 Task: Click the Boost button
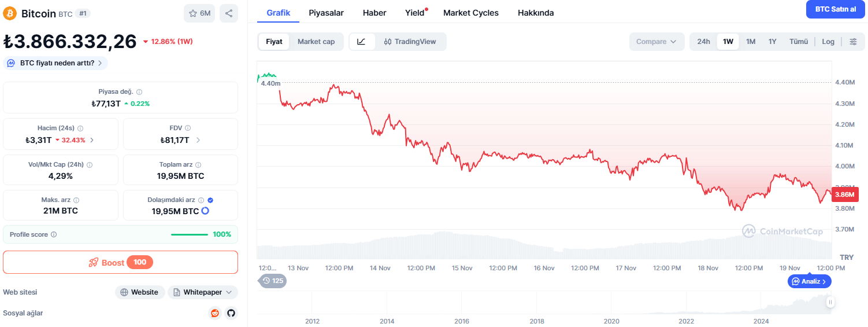coord(120,262)
